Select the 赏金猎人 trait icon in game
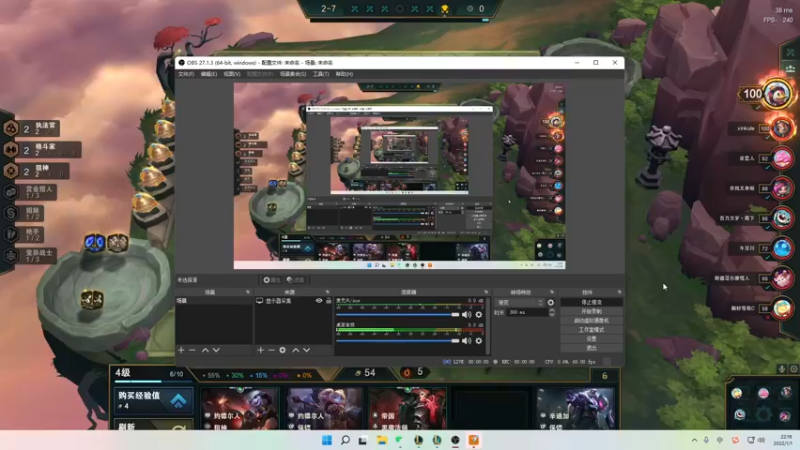This screenshot has width=800, height=450. pyautogui.click(x=11, y=192)
